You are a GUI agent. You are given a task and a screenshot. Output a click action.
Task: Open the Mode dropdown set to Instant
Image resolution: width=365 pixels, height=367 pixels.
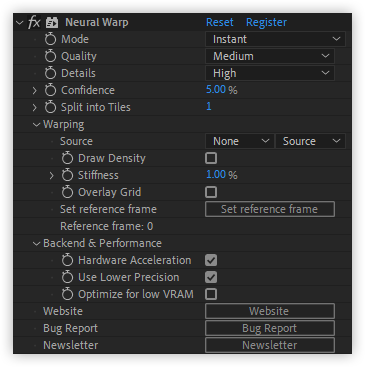(275, 39)
